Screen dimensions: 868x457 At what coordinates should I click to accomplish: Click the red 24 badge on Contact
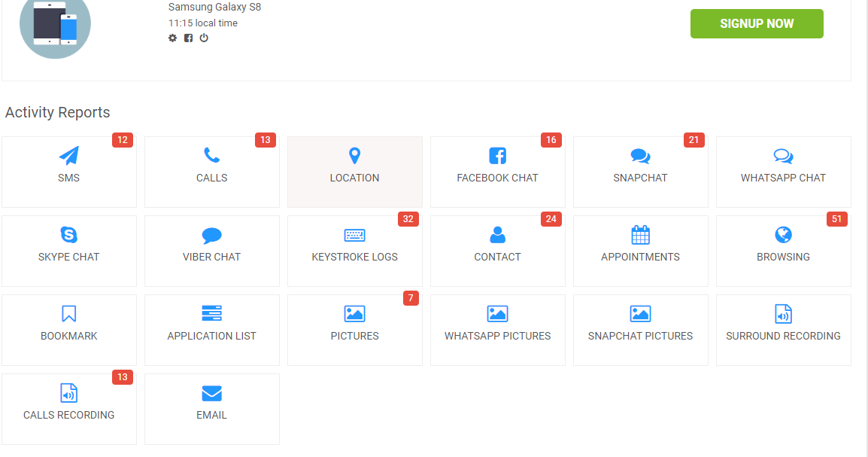pos(551,219)
